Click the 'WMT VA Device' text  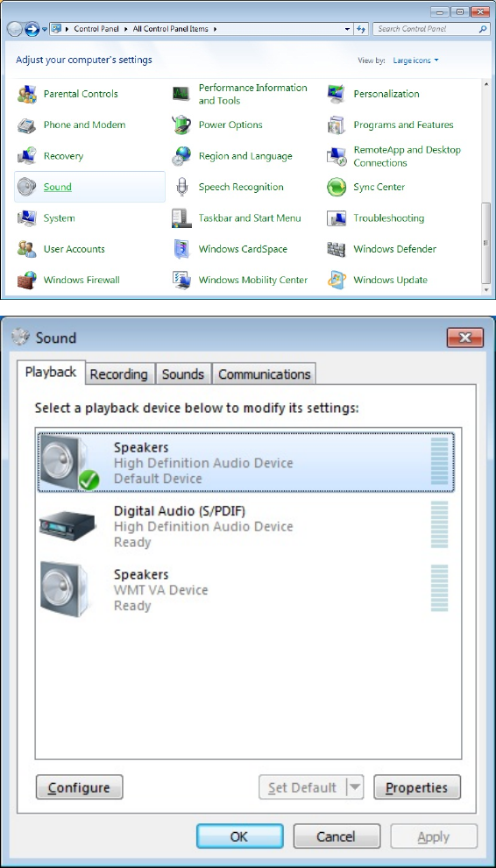(160, 590)
